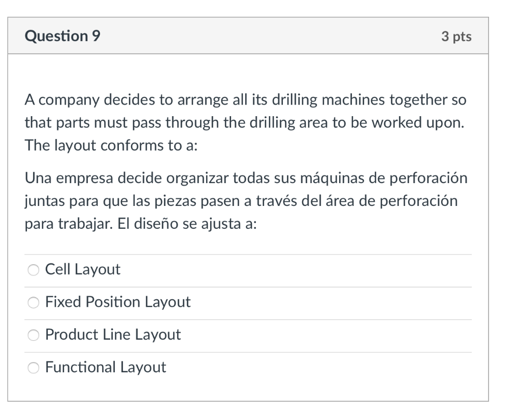
Task: Select the Cell Layout radio button
Action: (33, 270)
